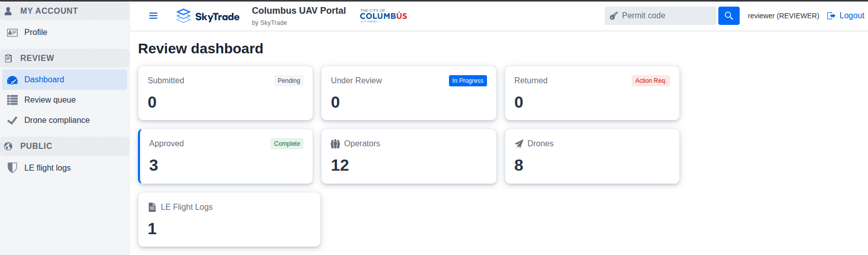Click the key icon in the permit field
868x255 pixels.
[x=613, y=16]
